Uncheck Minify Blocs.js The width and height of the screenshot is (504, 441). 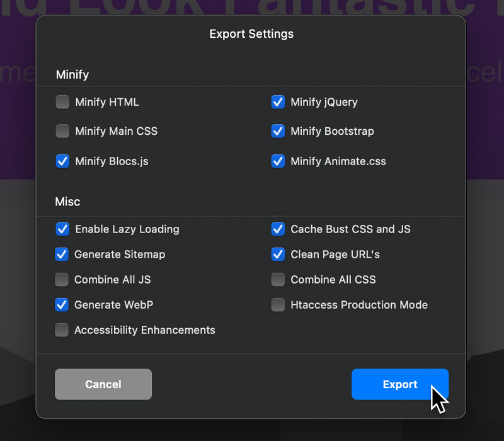click(62, 161)
